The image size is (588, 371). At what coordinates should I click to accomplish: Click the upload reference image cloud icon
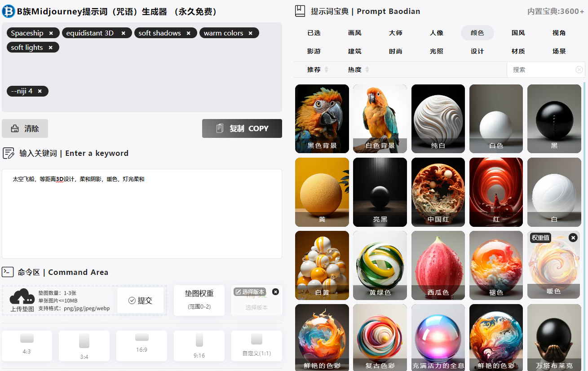[x=22, y=297]
